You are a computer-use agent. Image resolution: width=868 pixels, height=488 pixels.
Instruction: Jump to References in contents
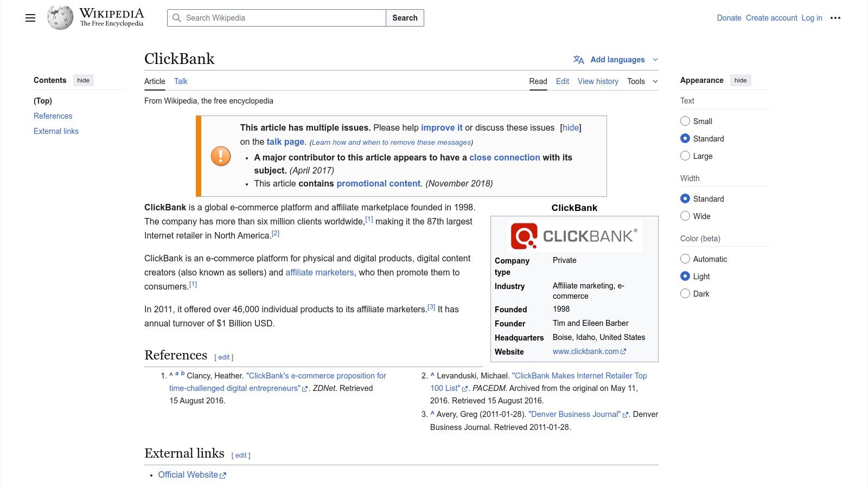[x=53, y=116]
